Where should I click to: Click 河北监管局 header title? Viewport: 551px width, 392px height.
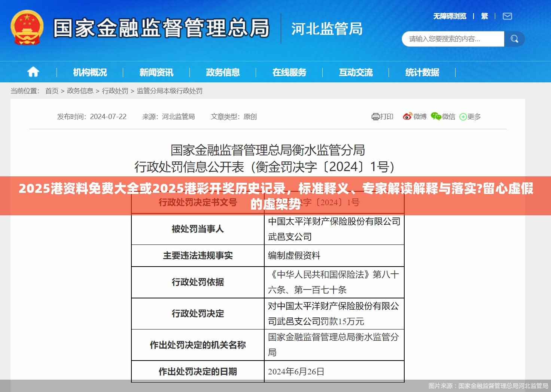(327, 29)
